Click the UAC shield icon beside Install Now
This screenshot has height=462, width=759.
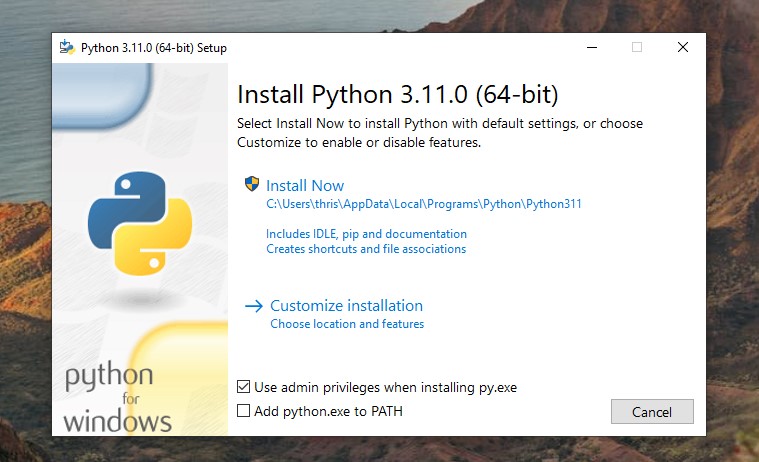(x=252, y=184)
